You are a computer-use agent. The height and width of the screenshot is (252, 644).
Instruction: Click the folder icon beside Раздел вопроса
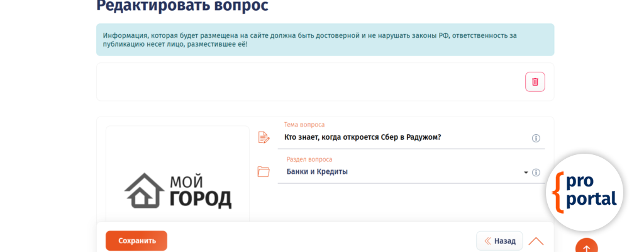(x=264, y=171)
